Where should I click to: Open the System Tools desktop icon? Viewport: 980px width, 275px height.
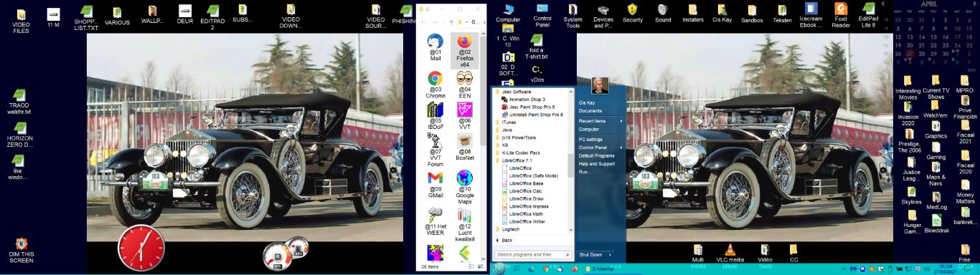(573, 16)
